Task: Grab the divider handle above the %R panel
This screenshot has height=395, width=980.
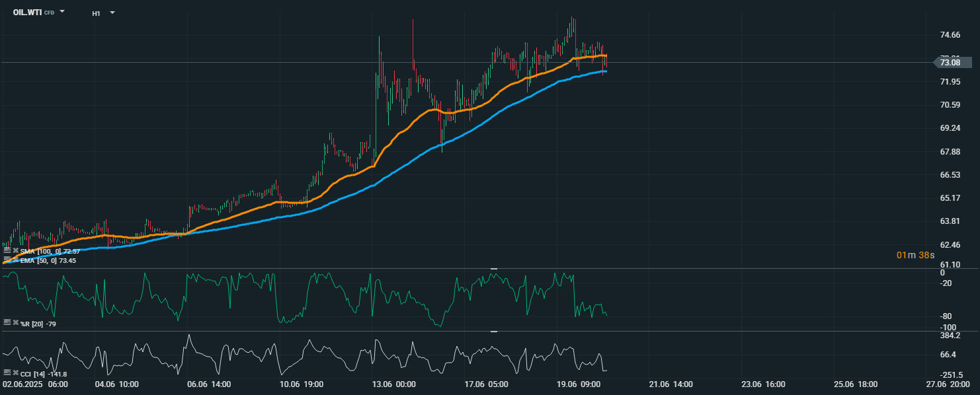Action: 493,269
